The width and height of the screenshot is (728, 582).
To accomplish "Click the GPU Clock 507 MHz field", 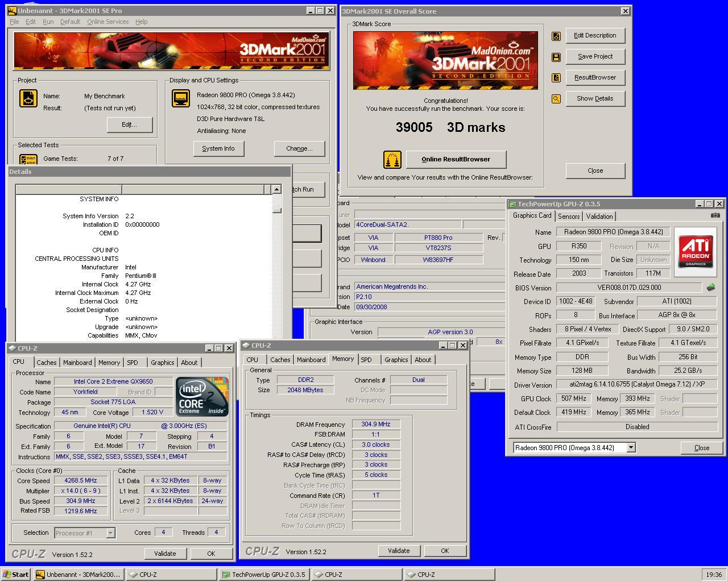I will (x=574, y=399).
